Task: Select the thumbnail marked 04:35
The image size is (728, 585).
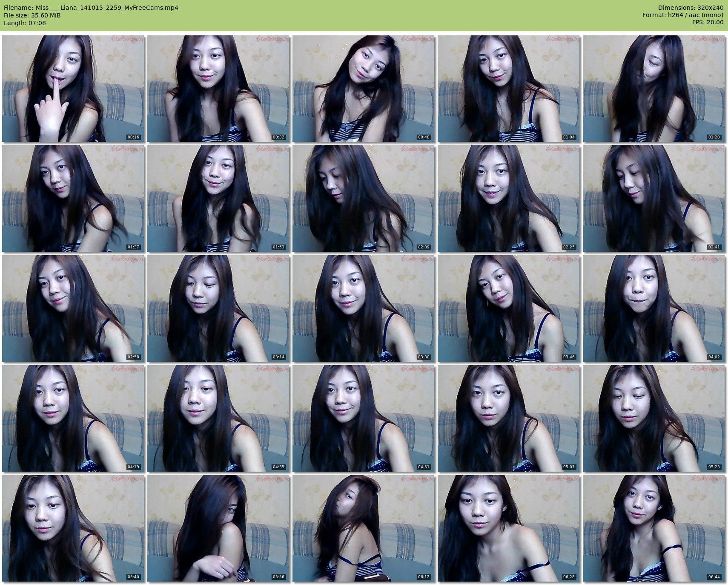Action: [218, 418]
